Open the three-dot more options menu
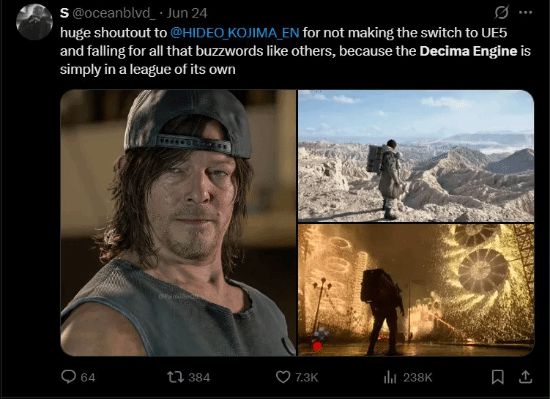This screenshot has height=399, width=550. tap(525, 13)
